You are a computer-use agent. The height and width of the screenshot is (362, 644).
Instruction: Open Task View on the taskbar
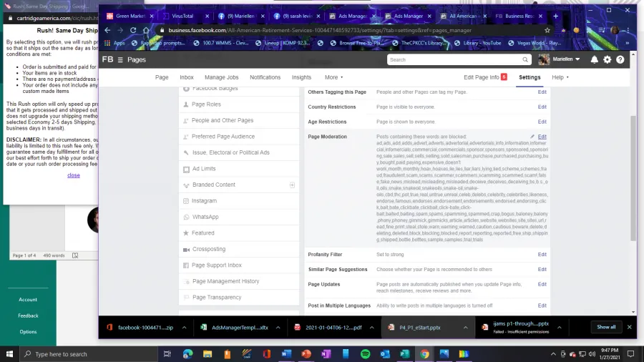click(167, 354)
